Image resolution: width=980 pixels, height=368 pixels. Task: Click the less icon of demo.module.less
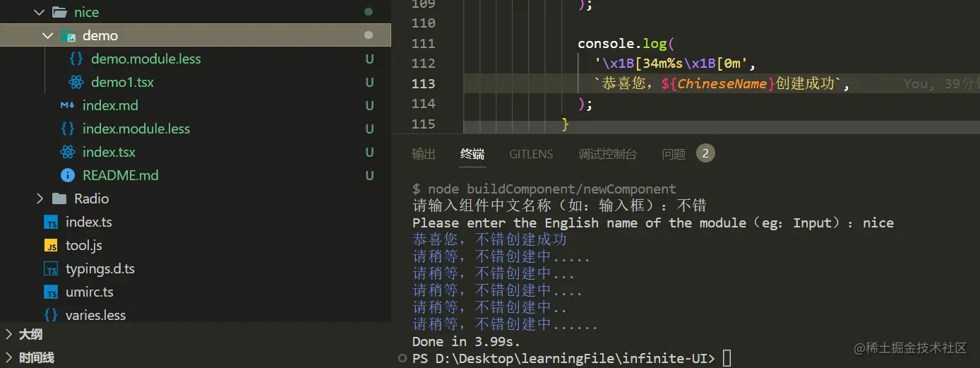[76, 59]
